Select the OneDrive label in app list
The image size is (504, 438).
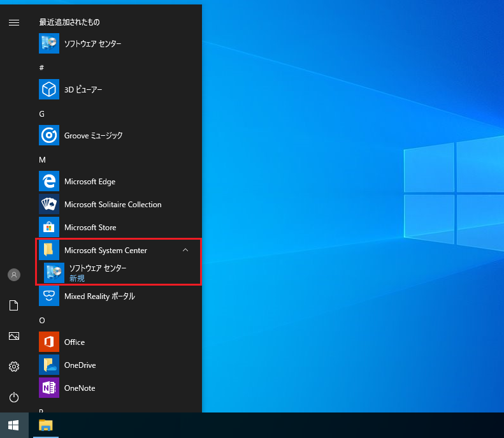pos(80,365)
